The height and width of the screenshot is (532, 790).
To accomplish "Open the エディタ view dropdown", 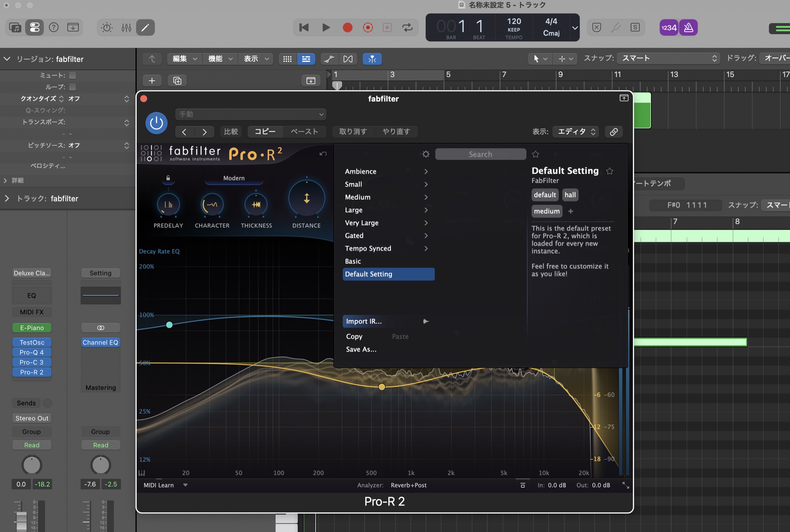I will 576,132.
